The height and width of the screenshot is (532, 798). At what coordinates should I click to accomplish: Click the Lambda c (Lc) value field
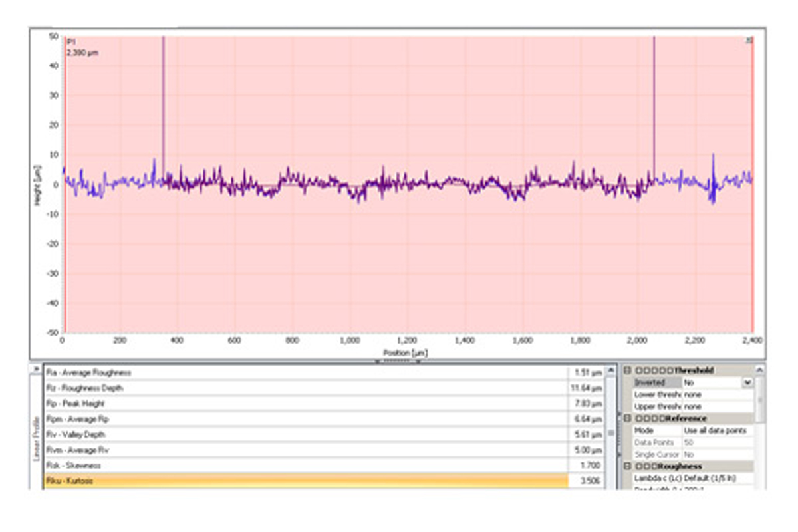[x=717, y=479]
